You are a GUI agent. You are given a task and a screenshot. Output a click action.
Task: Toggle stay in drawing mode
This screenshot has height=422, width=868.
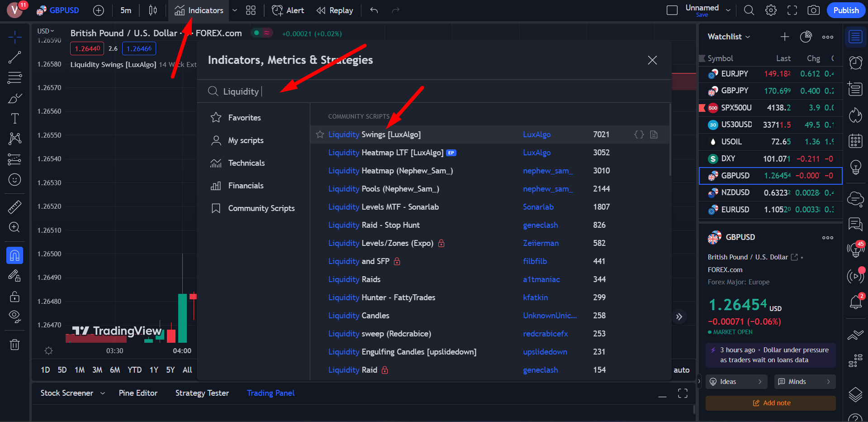point(15,276)
